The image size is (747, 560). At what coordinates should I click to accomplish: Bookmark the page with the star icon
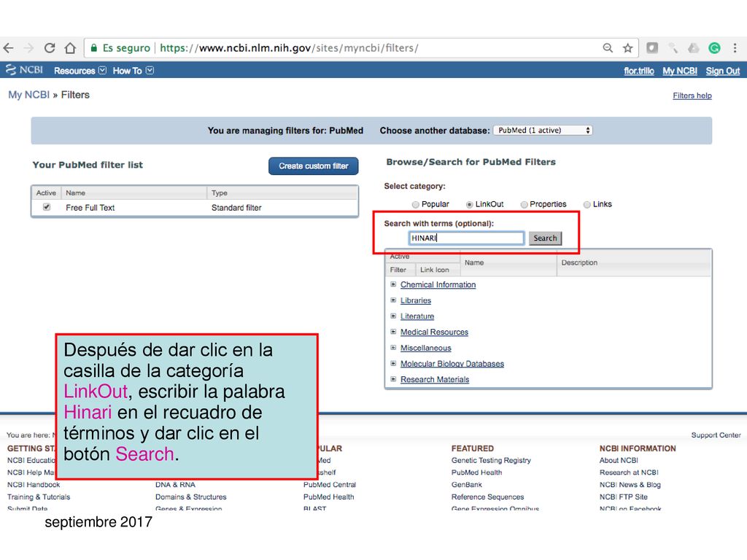coord(628,48)
